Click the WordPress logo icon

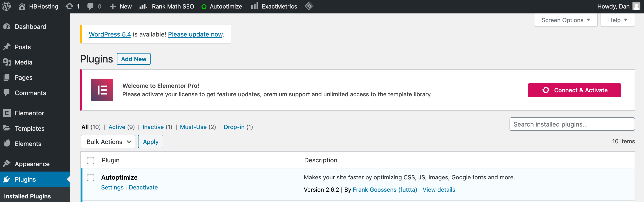tap(6, 6)
